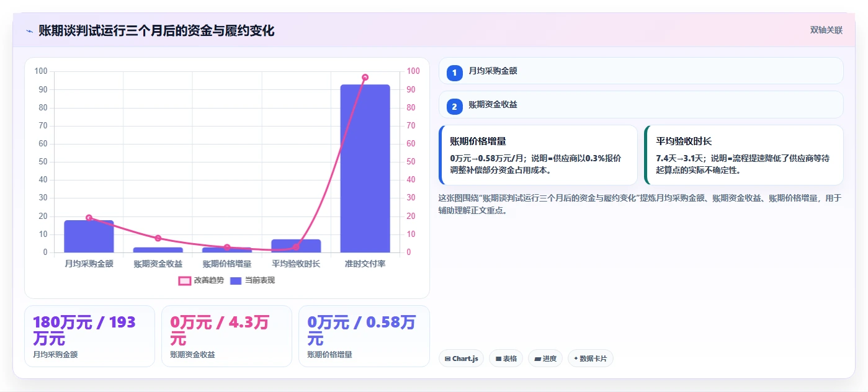Click the 180万元 / 193万元 stat card
868x392 pixels.
click(89, 336)
